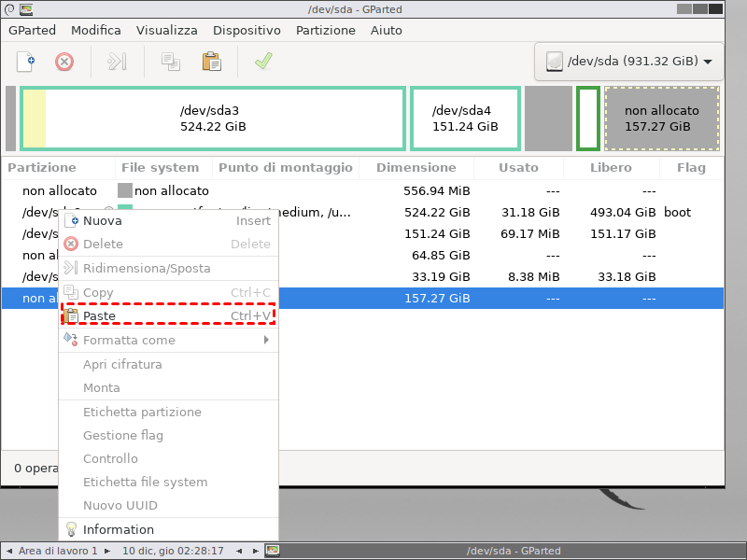Click the Flag column header
Screen dimensions: 747x560
[x=691, y=168]
